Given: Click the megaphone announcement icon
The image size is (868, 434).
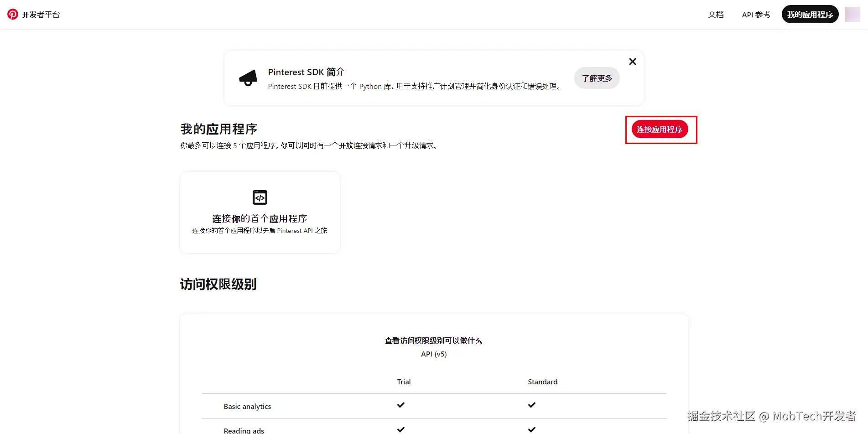Looking at the screenshot, I should click(248, 78).
